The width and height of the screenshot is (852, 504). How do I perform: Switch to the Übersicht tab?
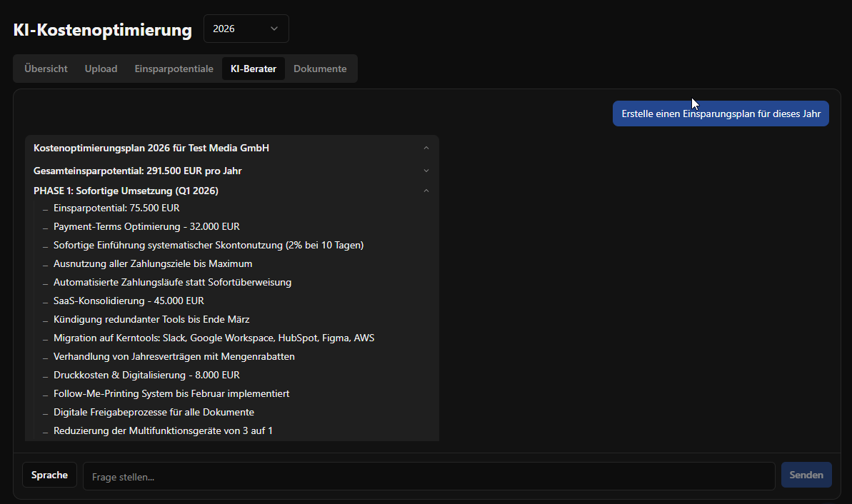(44, 68)
